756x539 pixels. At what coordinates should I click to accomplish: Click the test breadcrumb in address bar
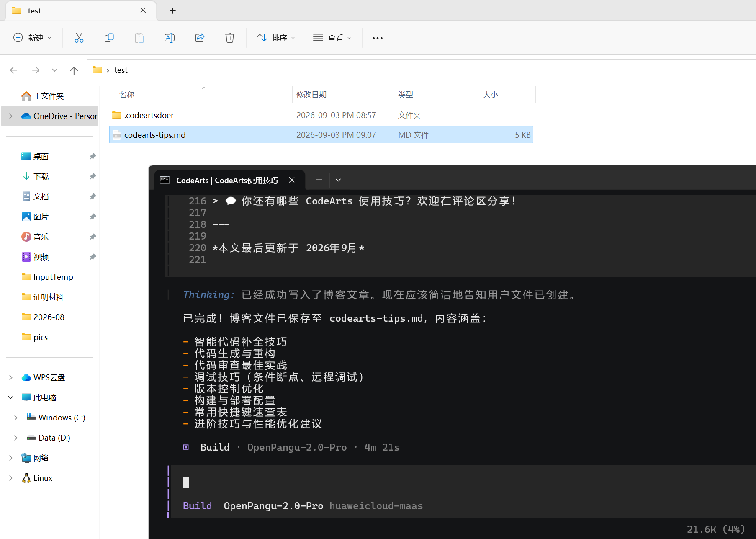pos(121,70)
